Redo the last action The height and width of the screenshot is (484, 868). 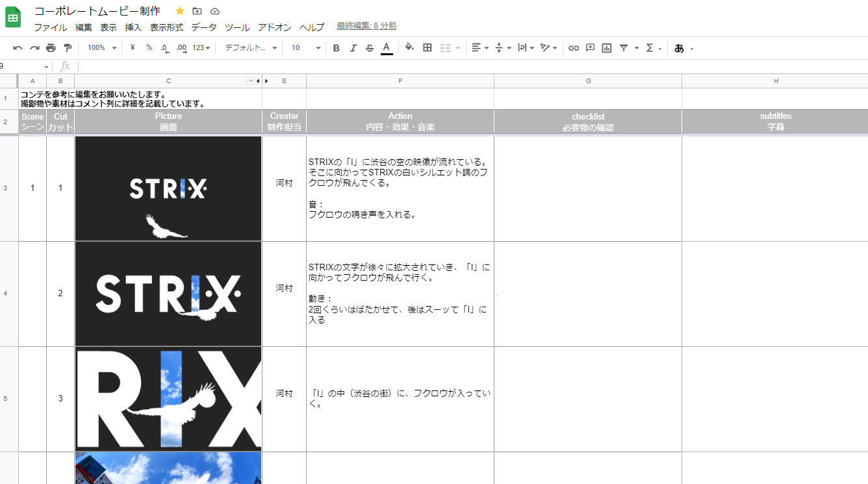[x=34, y=48]
